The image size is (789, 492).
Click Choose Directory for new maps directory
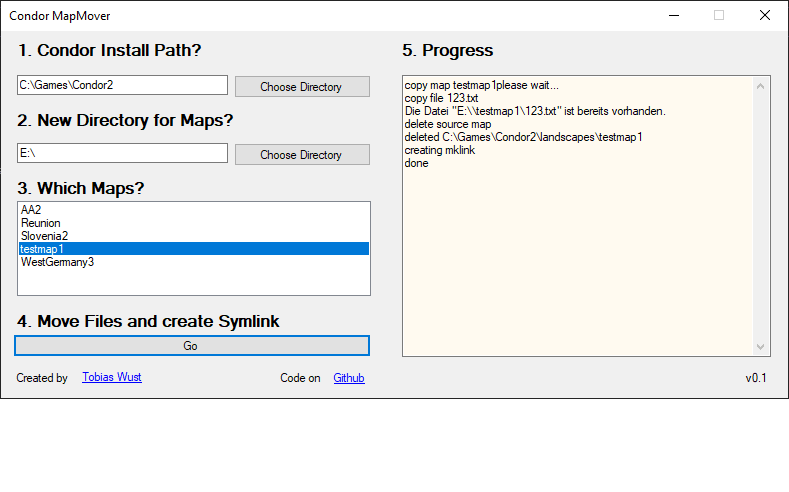[x=302, y=154]
